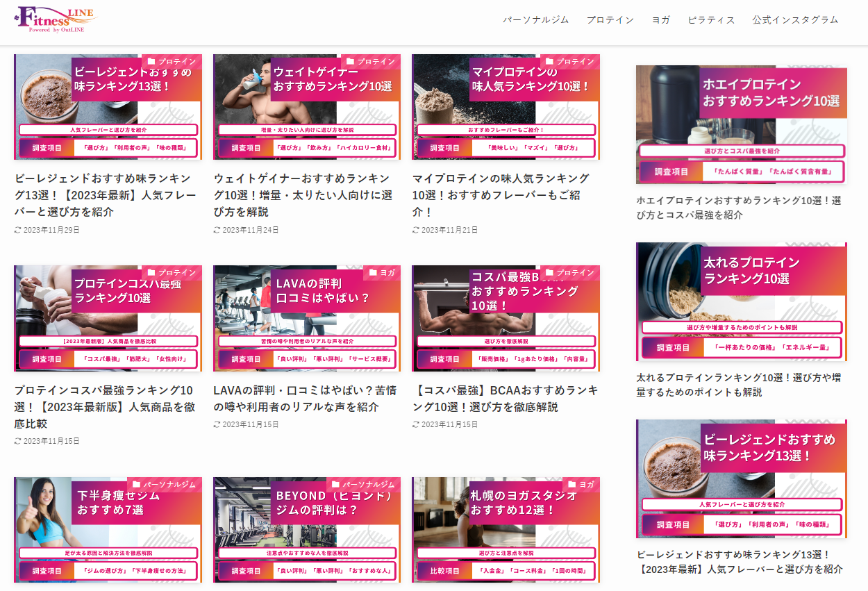Click 2023年11月15日 date under LAVA article

[246, 424]
